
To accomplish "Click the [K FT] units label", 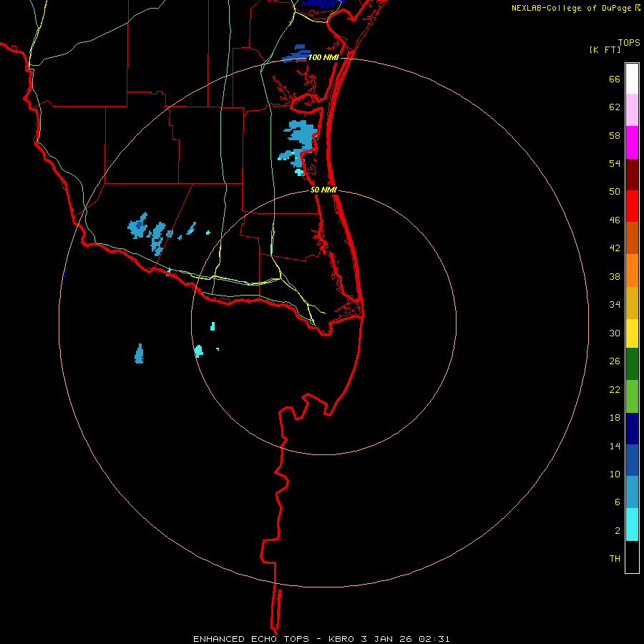I will pyautogui.click(x=605, y=50).
